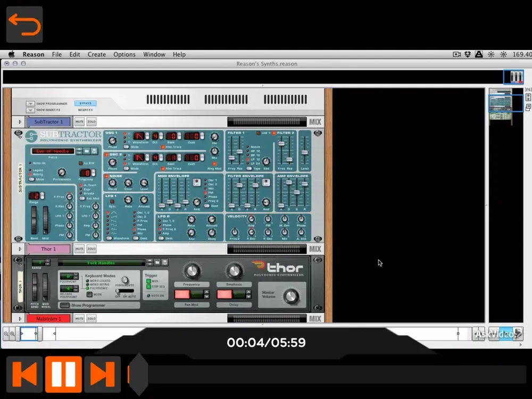
Task: Tap the orange back arrow button
Action: 24,24
